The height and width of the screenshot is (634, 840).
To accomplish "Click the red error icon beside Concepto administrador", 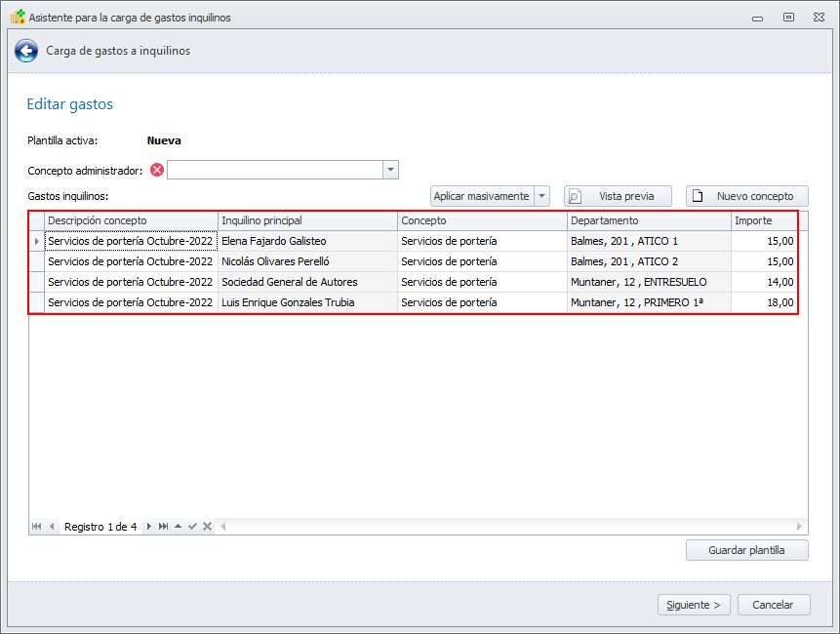I will click(x=157, y=171).
